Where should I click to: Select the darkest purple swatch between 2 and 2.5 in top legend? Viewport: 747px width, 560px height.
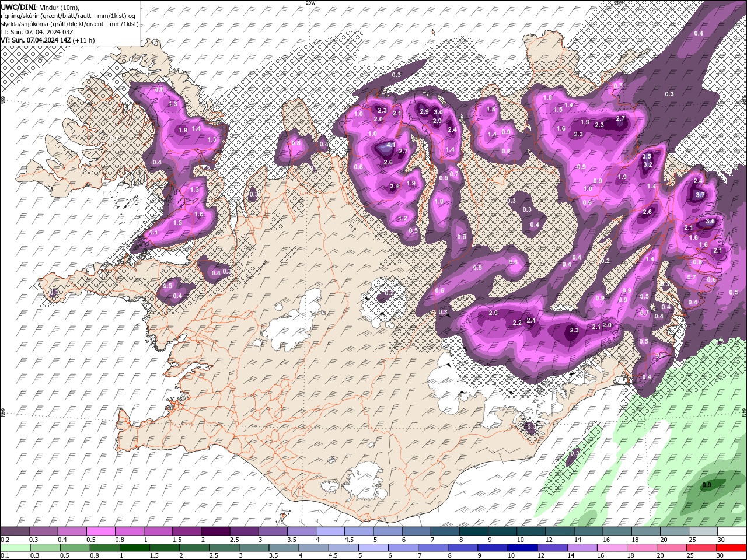point(215,531)
